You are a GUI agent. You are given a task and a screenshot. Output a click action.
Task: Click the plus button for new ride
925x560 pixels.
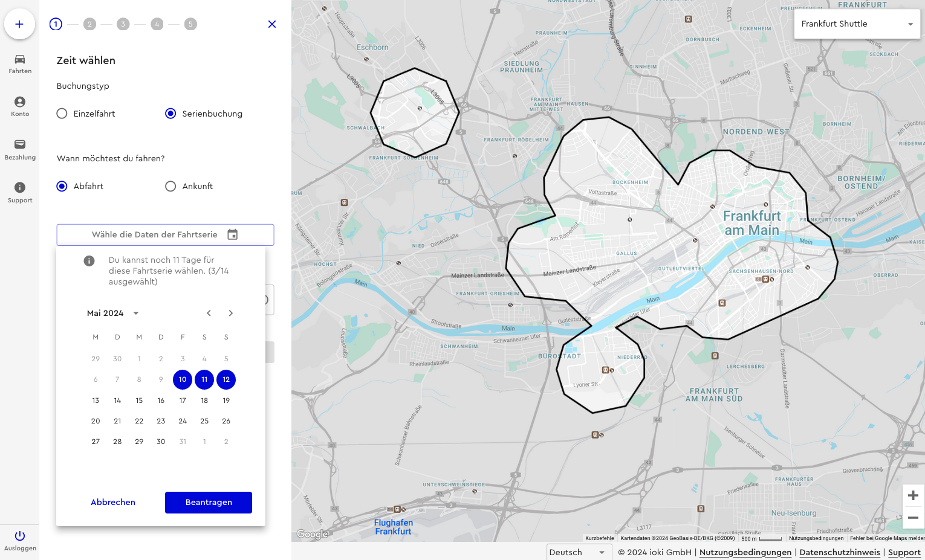19,24
